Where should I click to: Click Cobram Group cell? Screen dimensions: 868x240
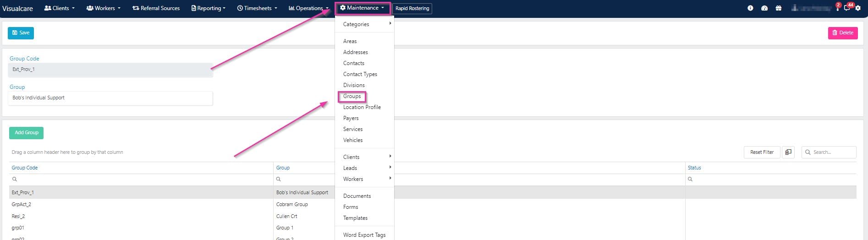(x=292, y=204)
